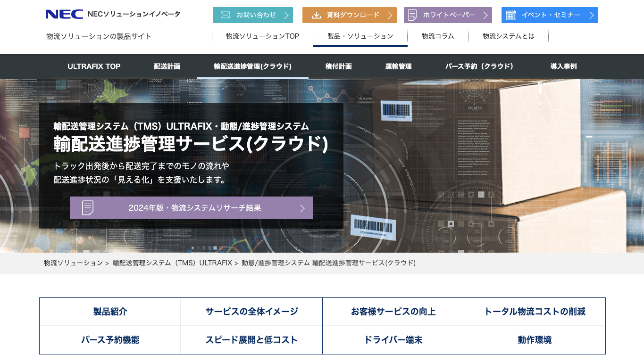Click the envelope icon on お問い合わせ button
The width and height of the screenshot is (644, 362).
click(x=225, y=15)
